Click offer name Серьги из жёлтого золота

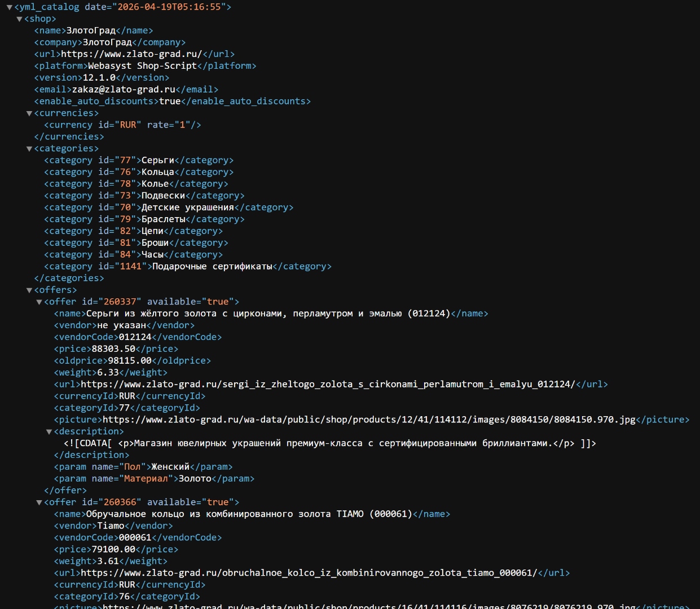(268, 314)
